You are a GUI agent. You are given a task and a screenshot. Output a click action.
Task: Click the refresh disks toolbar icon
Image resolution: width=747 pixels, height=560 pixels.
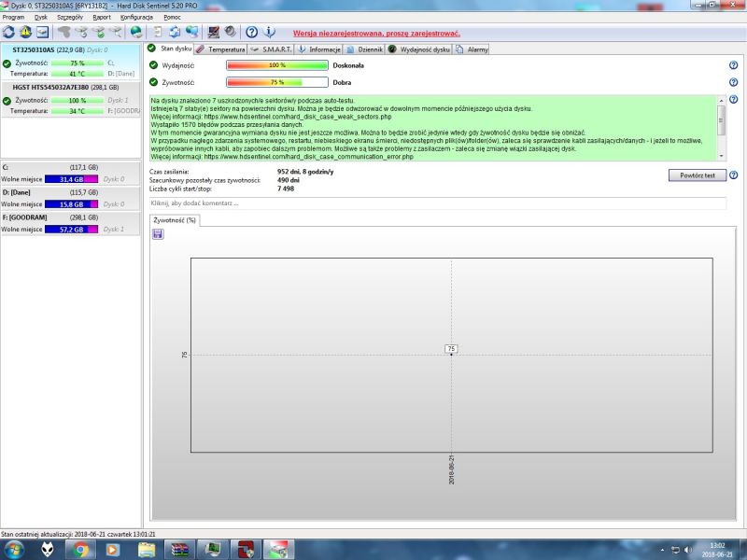[x=8, y=32]
